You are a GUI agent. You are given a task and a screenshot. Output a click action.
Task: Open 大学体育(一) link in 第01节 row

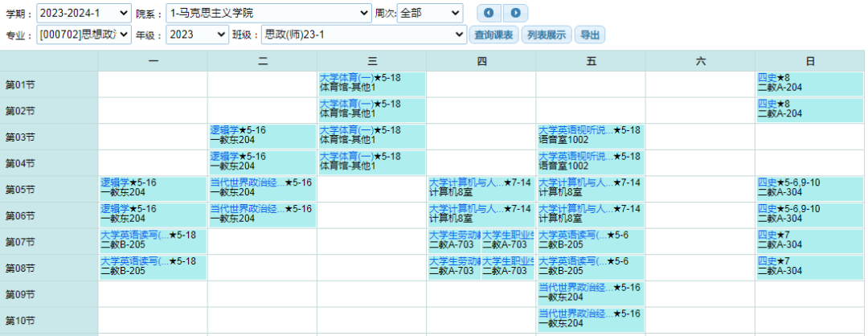point(346,77)
